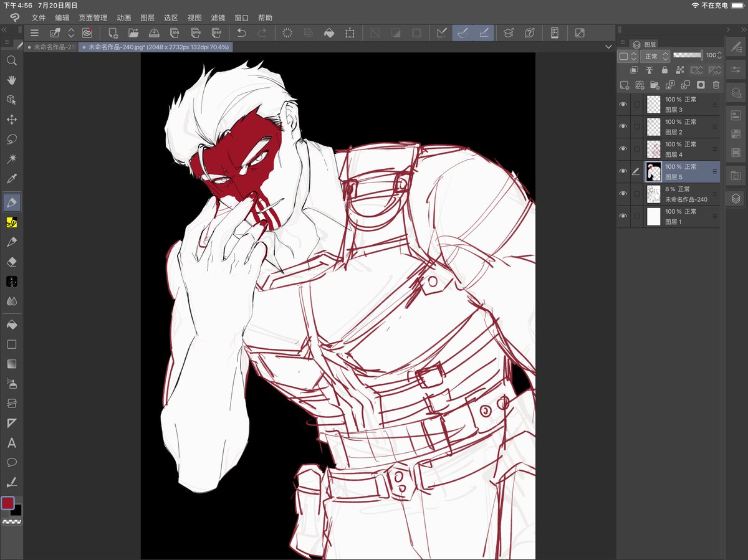
Task: Select the Pen tool in toolbox
Action: 11,202
